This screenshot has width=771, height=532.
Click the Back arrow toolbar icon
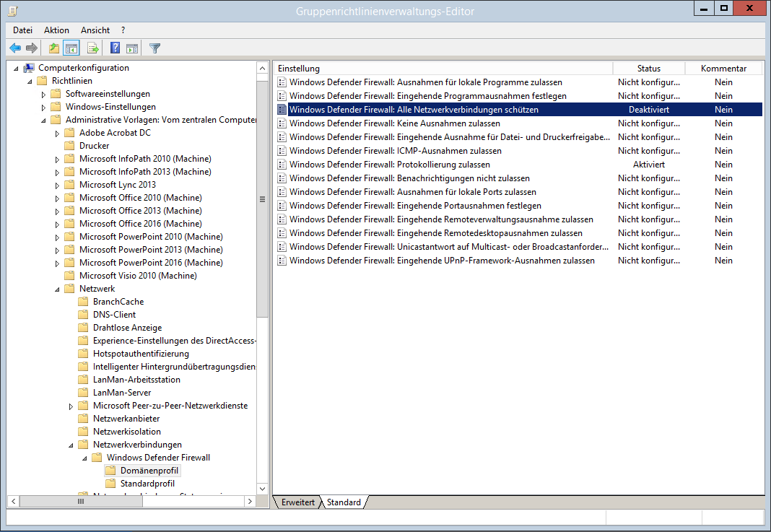[15, 48]
